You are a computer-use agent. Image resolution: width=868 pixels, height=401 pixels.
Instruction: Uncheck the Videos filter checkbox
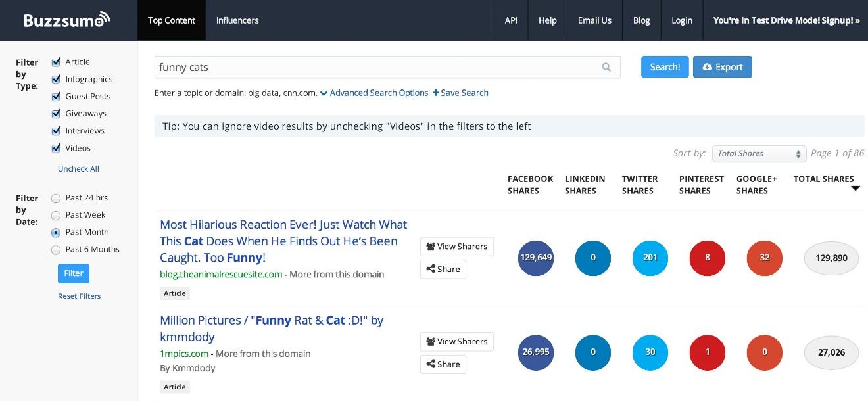click(57, 148)
